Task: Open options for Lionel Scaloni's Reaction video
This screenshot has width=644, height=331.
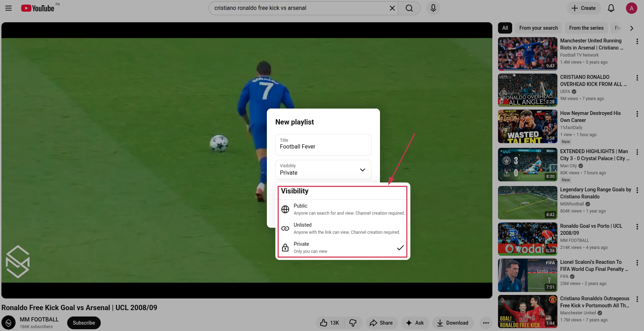Action: [x=637, y=263]
